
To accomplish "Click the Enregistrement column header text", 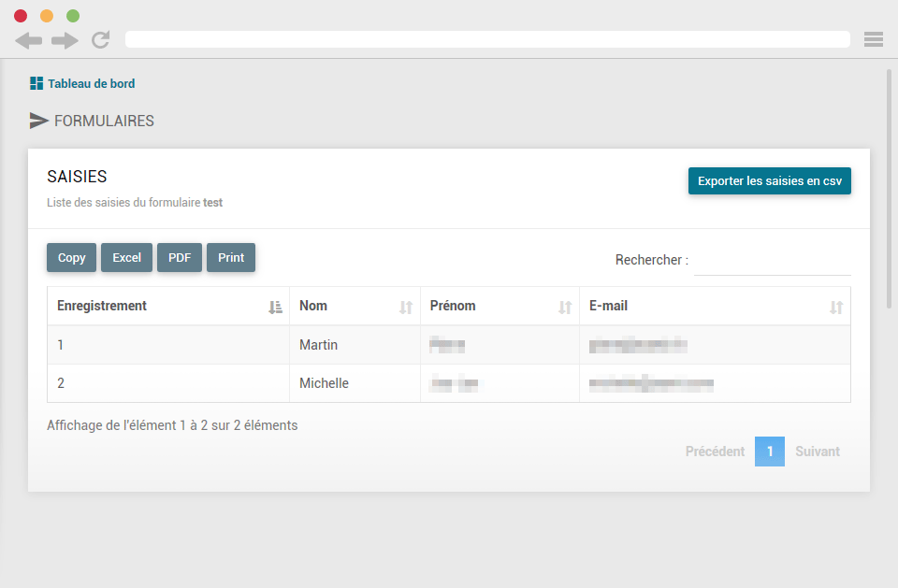I will (x=102, y=306).
